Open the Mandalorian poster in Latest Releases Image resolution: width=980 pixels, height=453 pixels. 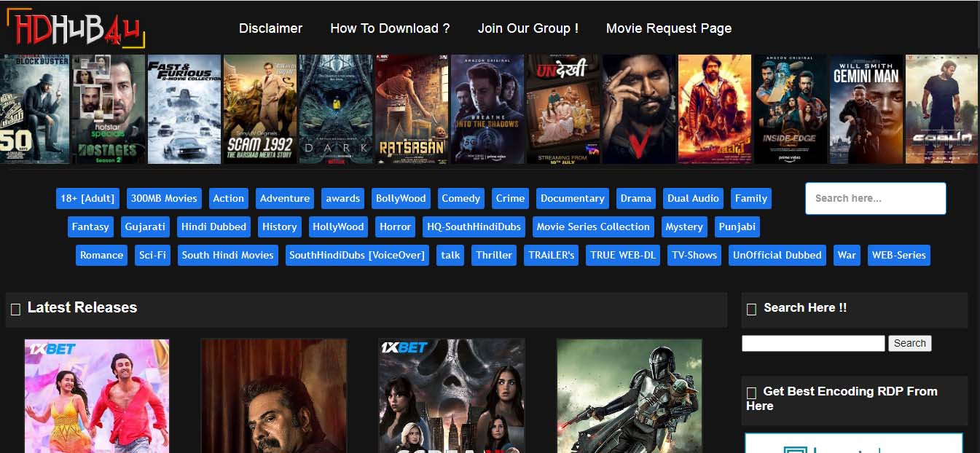tap(630, 396)
